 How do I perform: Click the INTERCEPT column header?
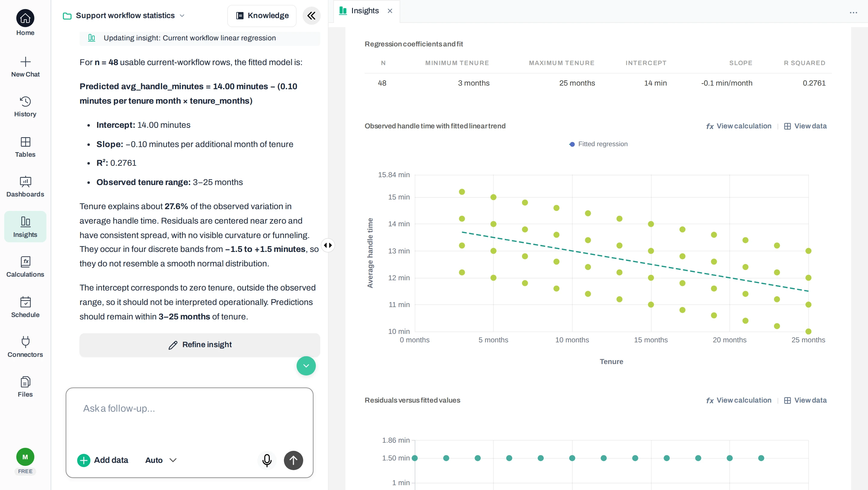coord(646,63)
